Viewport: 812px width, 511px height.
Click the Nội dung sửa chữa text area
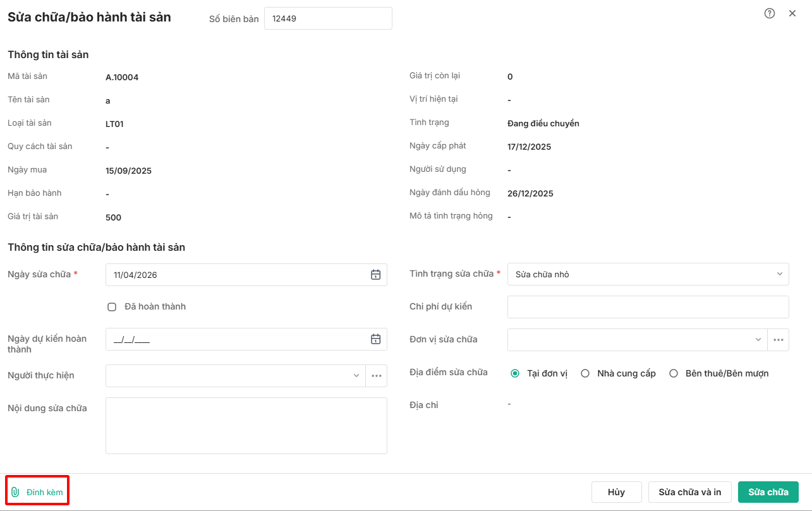pyautogui.click(x=246, y=425)
